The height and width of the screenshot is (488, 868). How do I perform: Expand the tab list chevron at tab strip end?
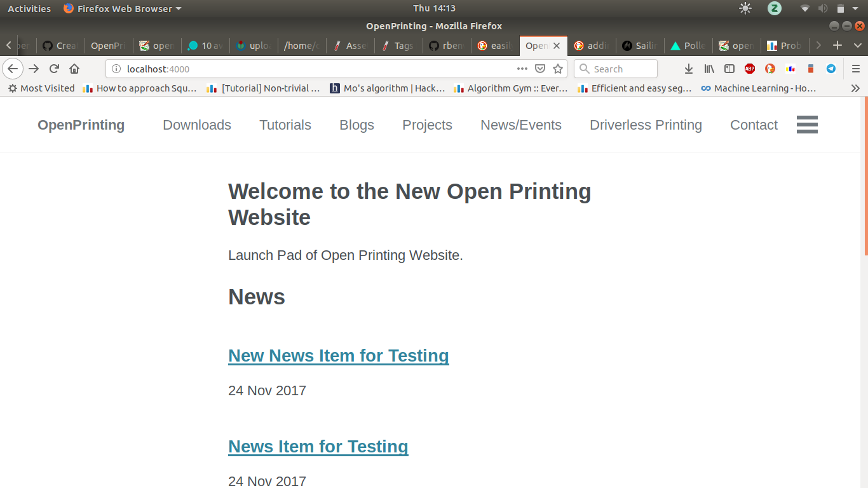(x=859, y=45)
